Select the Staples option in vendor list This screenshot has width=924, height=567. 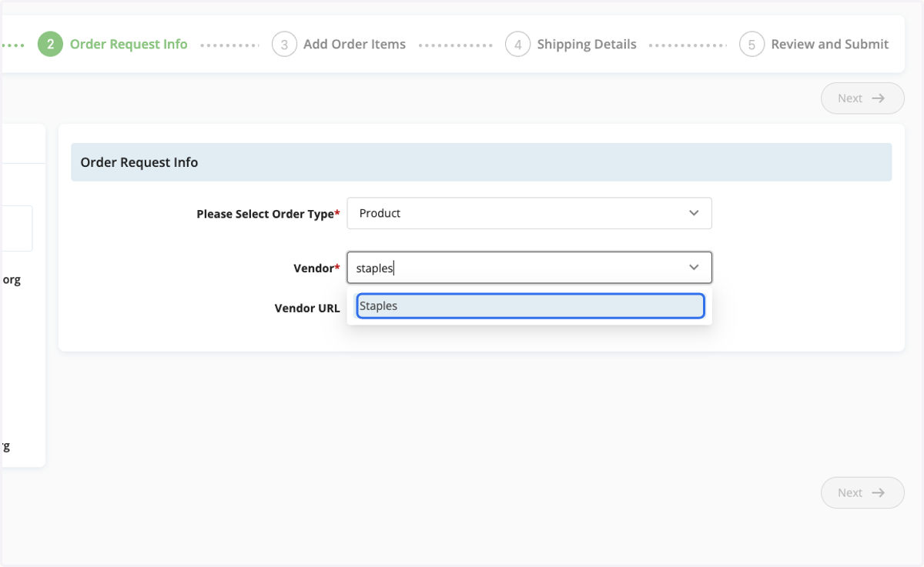tap(530, 306)
